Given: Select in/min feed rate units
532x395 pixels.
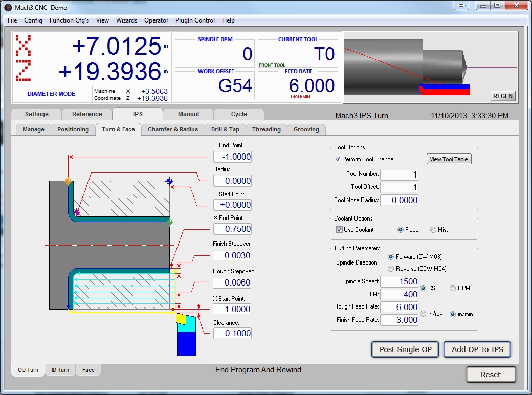Looking at the screenshot, I should click(x=453, y=314).
